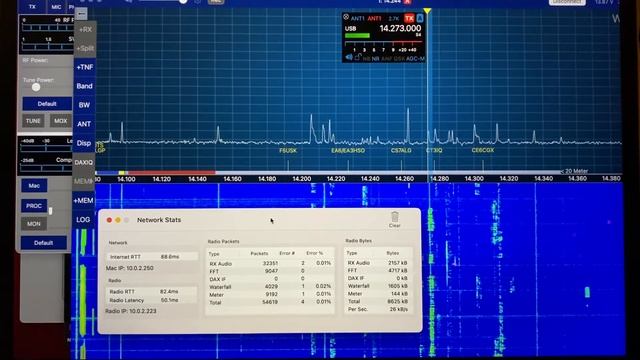Click the +RX side menu button

(85, 30)
